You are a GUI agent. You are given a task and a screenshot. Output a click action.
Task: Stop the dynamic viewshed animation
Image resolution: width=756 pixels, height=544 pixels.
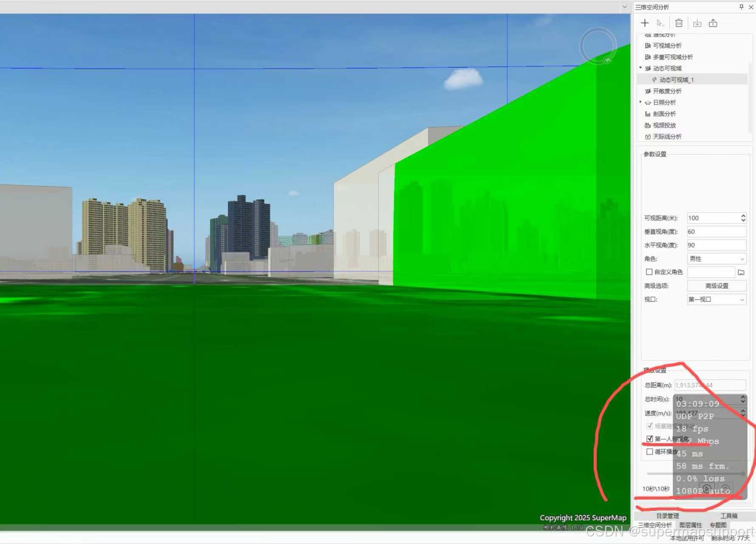tap(725, 489)
